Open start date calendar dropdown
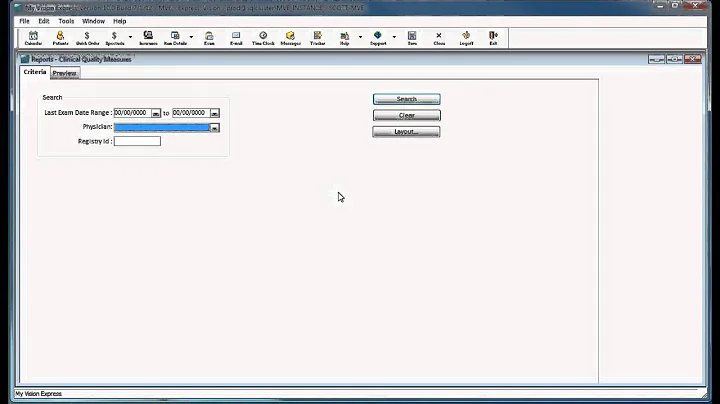 tap(156, 113)
